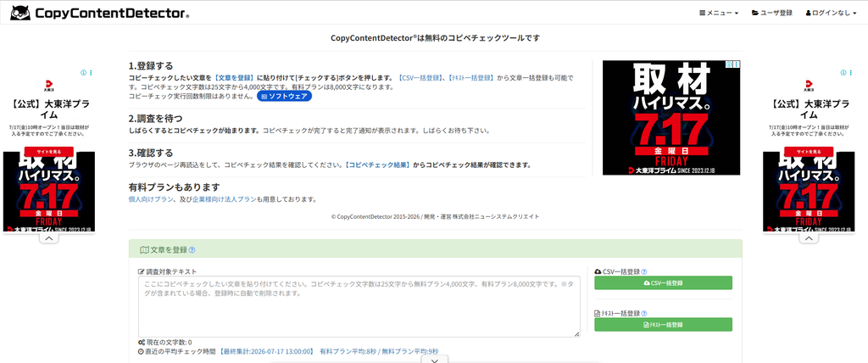The image size is (868, 363).
Task: Click the copyright line © CopyContentDetector 2015-2026
Action: click(435, 216)
